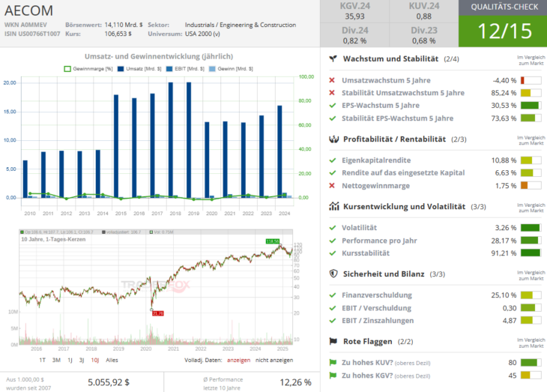Click the laurel icon beside Profitabilität / Rentabilität
Image resolution: width=547 pixels, height=392 pixels.
point(334,139)
